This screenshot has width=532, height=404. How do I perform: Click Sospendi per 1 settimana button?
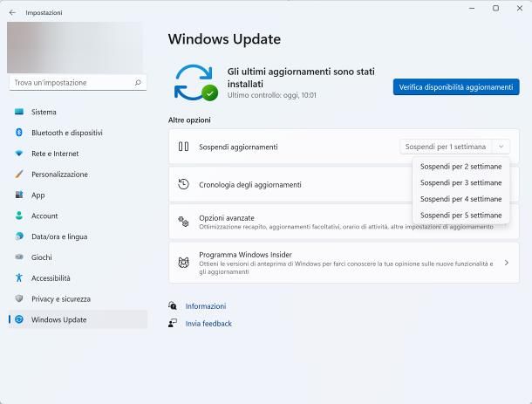pos(446,147)
